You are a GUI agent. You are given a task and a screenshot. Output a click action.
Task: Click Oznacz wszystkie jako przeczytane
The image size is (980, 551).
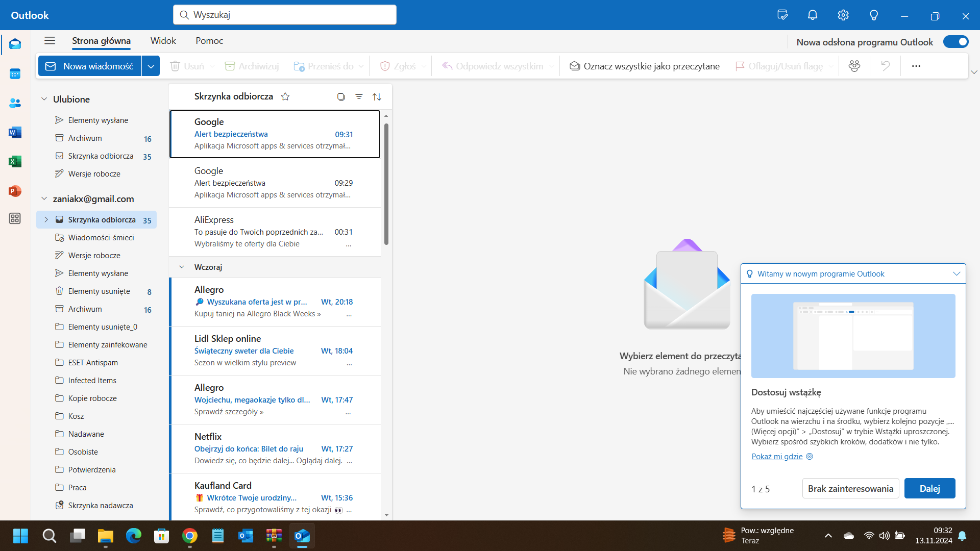pyautogui.click(x=645, y=66)
